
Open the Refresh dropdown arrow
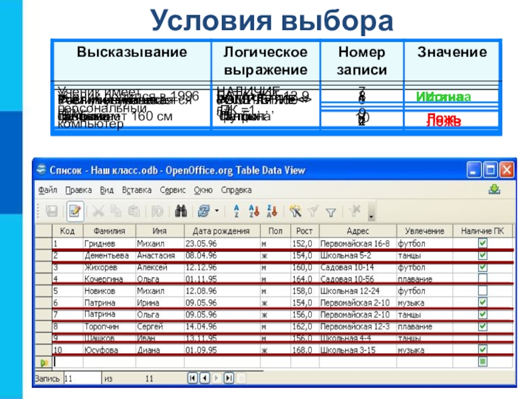pyautogui.click(x=217, y=211)
